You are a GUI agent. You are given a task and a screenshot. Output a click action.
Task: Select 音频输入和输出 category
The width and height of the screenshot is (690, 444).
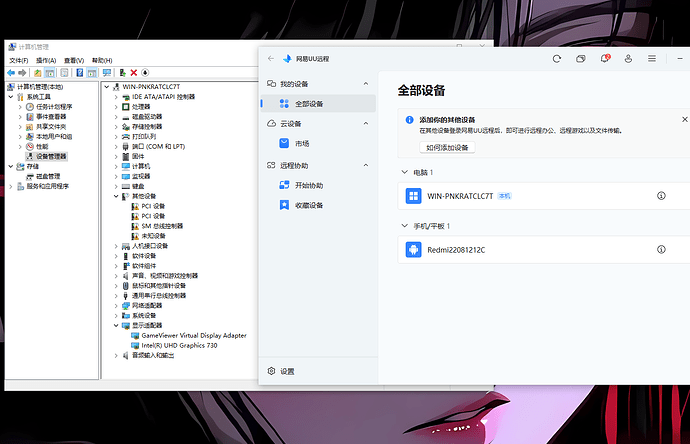(x=148, y=356)
